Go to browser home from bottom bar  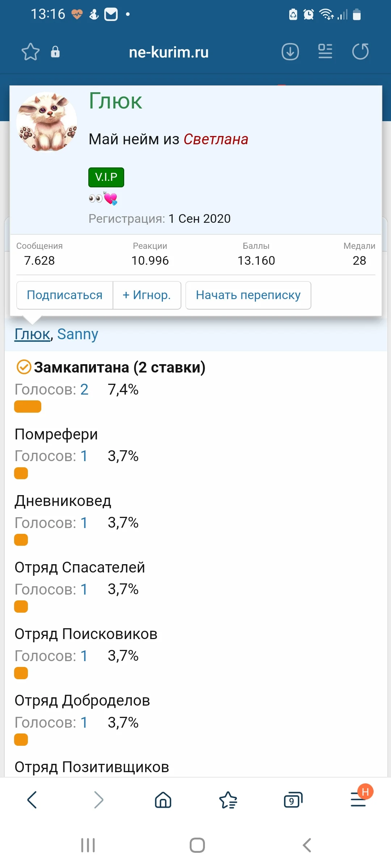pos(163,800)
